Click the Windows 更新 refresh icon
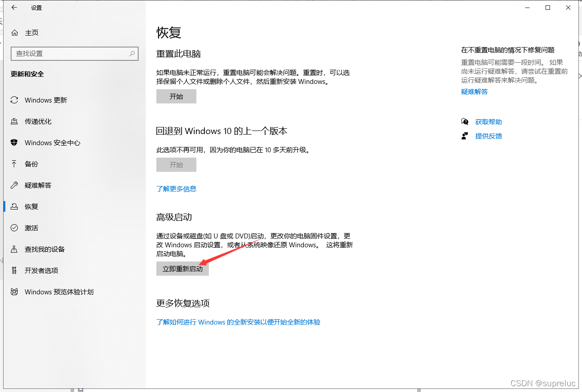Viewport: 582px width, 392px height. 15,100
